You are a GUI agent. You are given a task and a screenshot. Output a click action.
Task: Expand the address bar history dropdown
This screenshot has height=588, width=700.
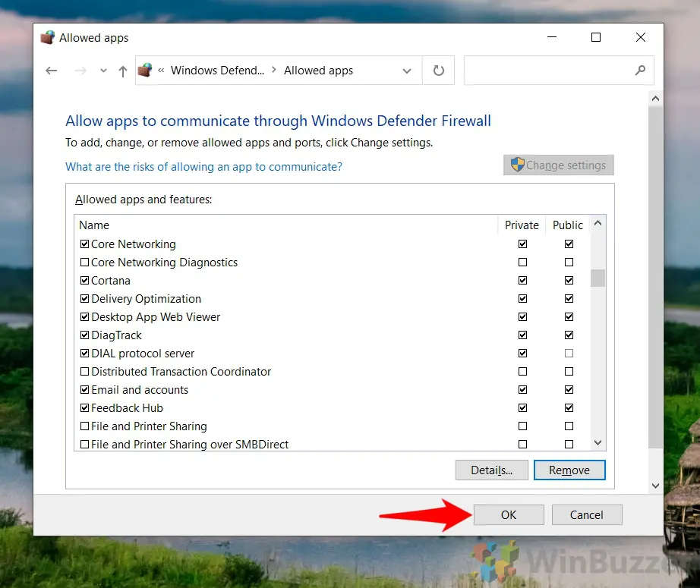click(x=407, y=71)
